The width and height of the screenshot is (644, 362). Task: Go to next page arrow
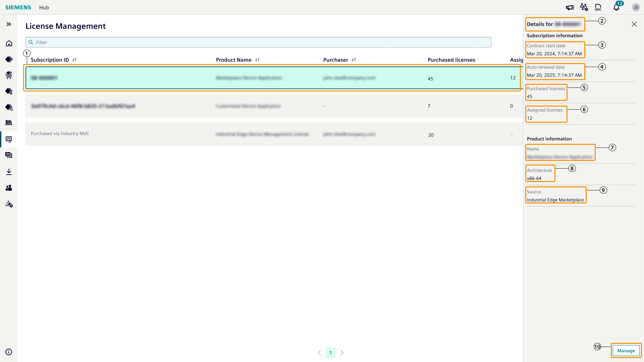pyautogui.click(x=342, y=353)
